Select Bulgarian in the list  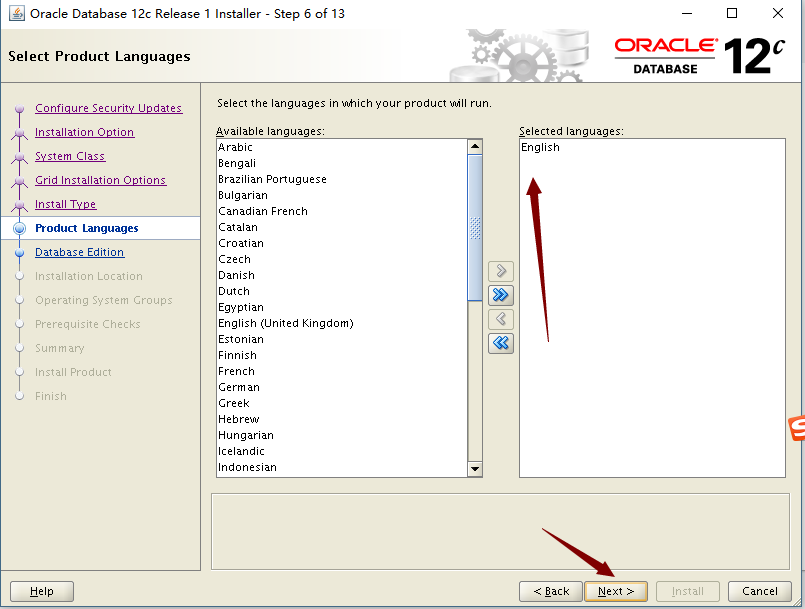click(342, 195)
